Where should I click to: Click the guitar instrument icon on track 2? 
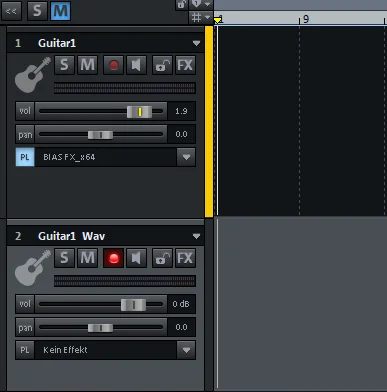(x=33, y=268)
